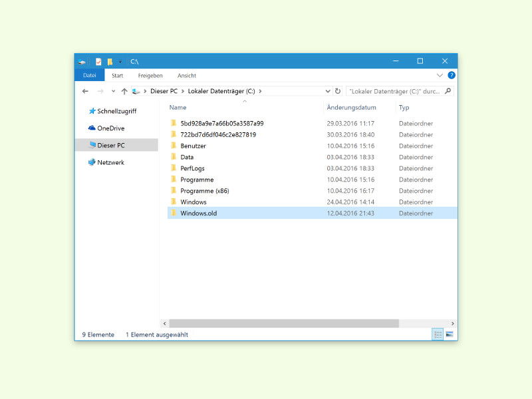Sort by the Änderungsdatum column header
Image resolution: width=532 pixels, height=399 pixels.
click(351, 107)
